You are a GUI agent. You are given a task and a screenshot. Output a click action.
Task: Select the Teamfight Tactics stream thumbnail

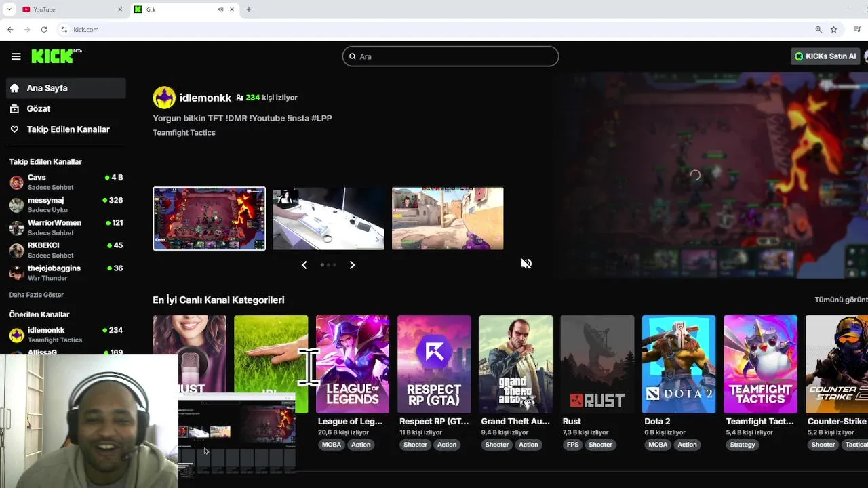tap(209, 218)
